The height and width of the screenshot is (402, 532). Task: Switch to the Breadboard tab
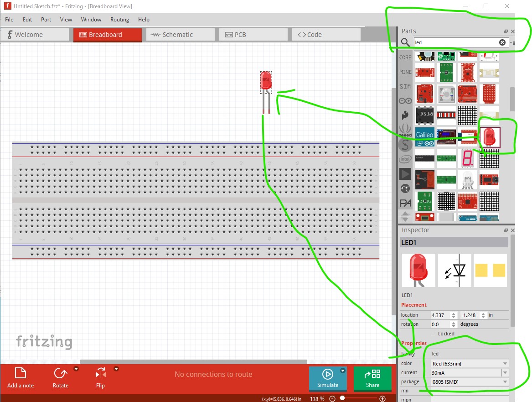[107, 35]
